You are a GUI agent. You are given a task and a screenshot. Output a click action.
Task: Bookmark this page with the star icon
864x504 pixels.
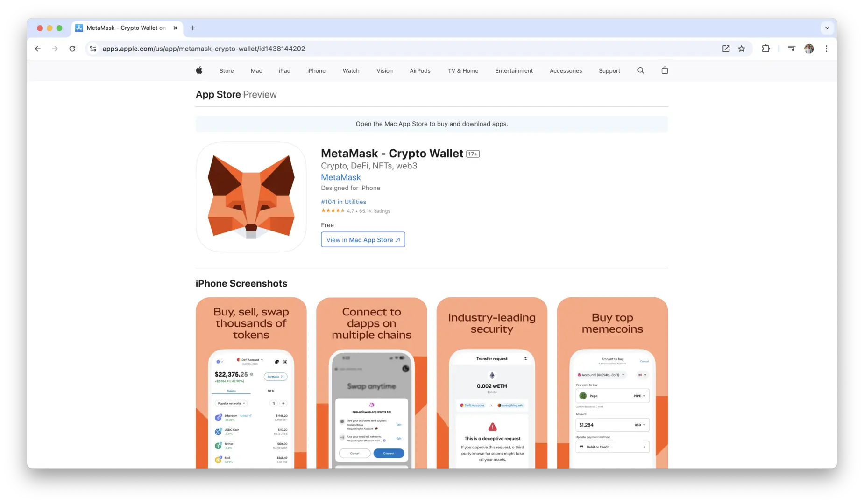tap(742, 49)
